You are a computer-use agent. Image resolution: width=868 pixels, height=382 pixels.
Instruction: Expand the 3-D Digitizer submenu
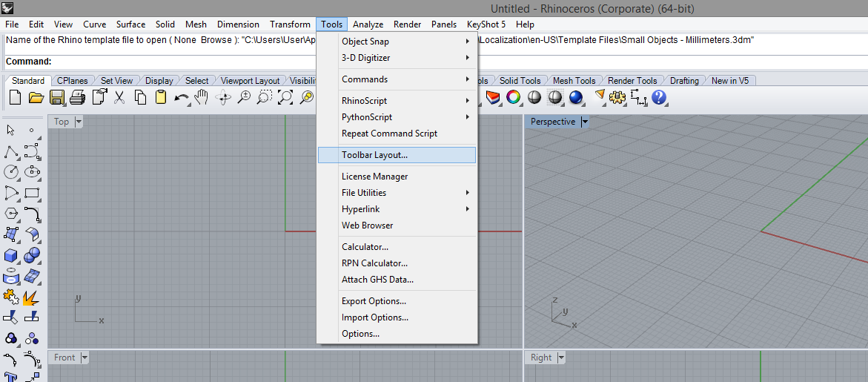[397, 58]
